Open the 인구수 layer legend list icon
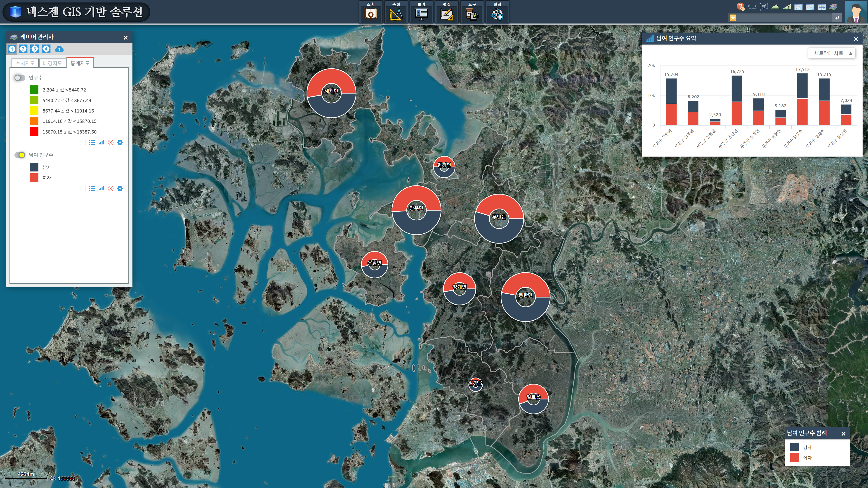The height and width of the screenshot is (488, 868). [x=92, y=143]
